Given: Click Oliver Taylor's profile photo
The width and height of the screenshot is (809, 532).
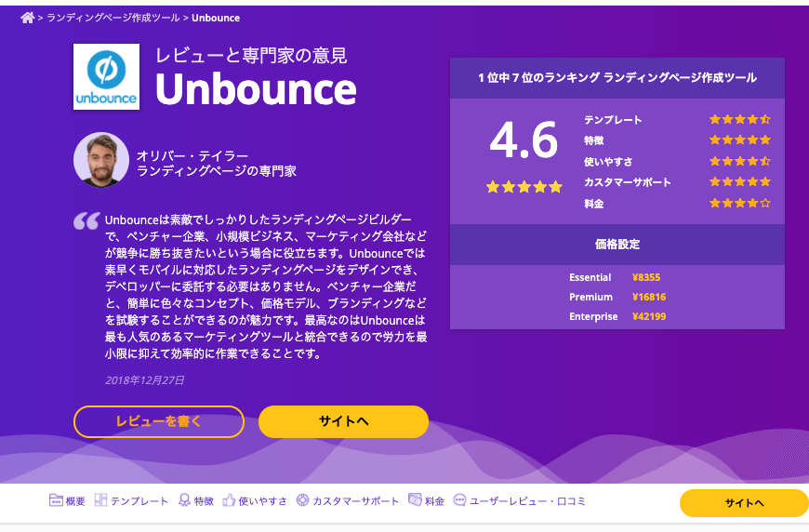Looking at the screenshot, I should [101, 160].
